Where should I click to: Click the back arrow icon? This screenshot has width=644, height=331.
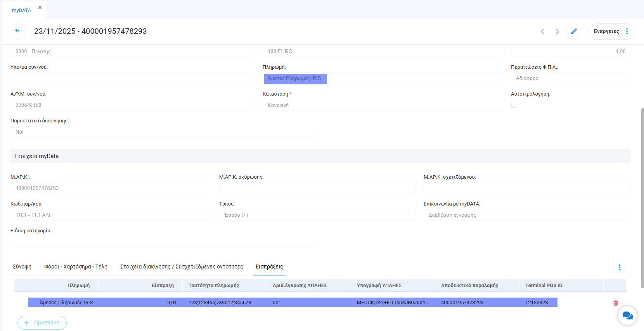pos(17,31)
